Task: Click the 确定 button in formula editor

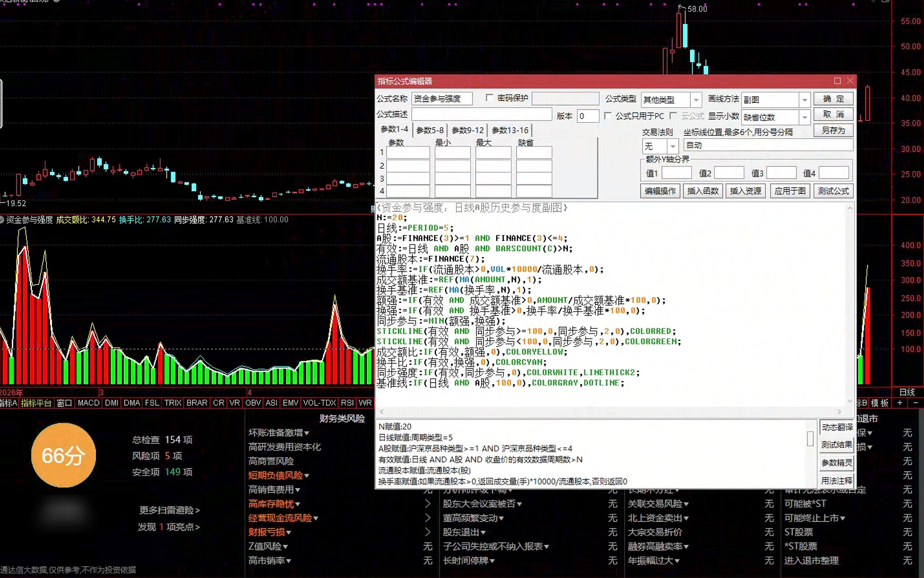Action: click(x=833, y=99)
